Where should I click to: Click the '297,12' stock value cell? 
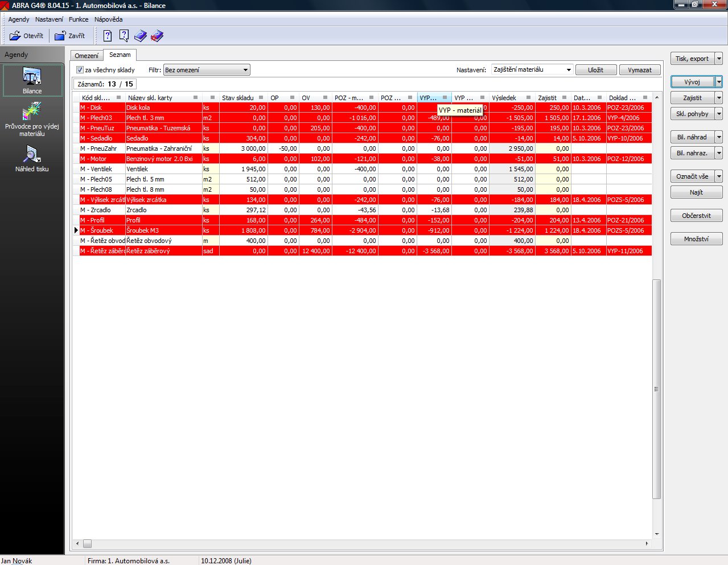pos(243,210)
